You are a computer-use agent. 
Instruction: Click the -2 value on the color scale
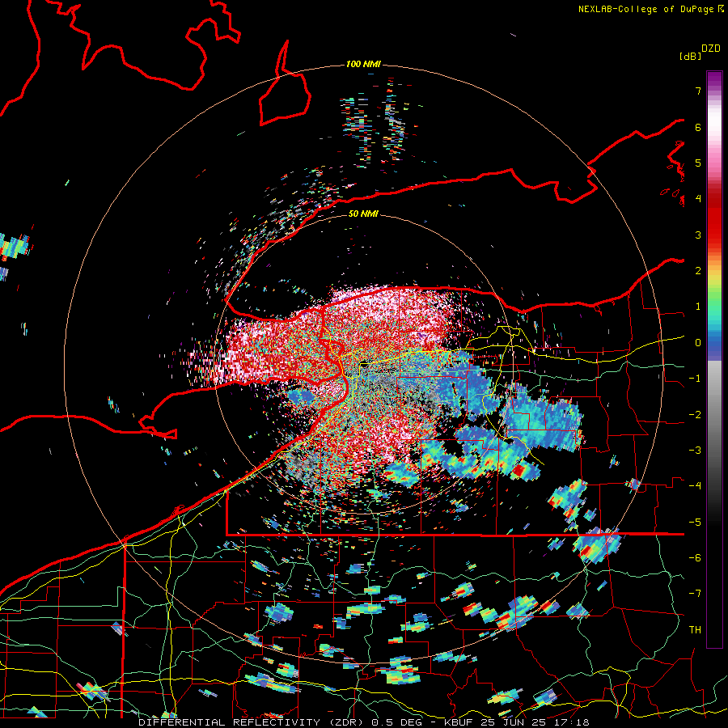point(695,415)
